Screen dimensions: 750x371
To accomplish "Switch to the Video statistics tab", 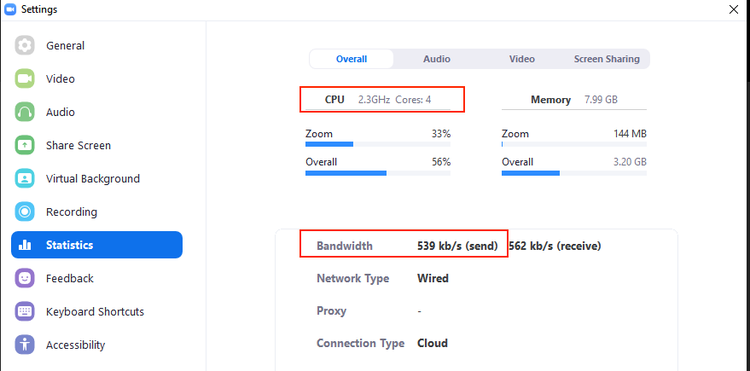I will [x=521, y=59].
